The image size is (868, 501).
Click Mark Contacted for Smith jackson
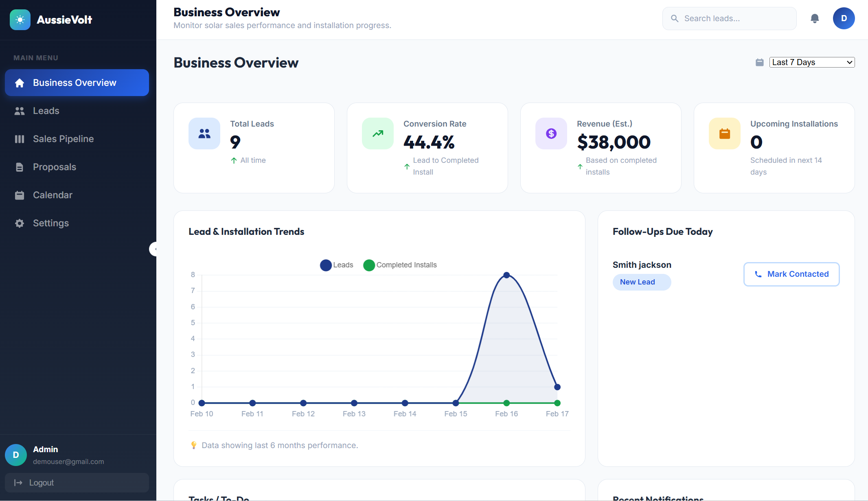(x=791, y=274)
